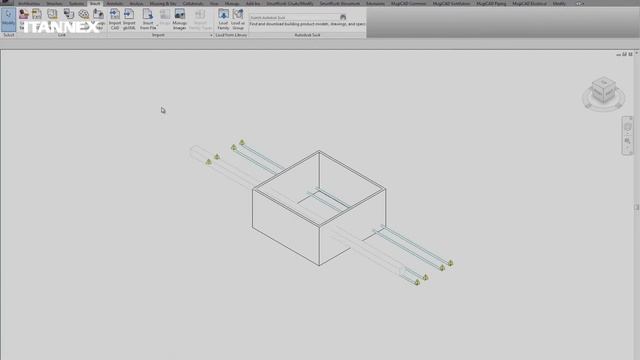
Task: Restore down the 3D view window
Action: click(624, 54)
